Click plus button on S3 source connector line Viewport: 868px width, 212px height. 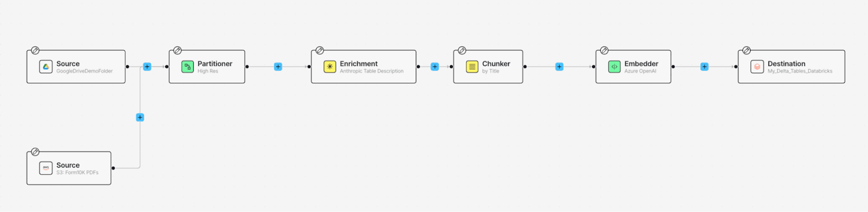[x=140, y=117]
